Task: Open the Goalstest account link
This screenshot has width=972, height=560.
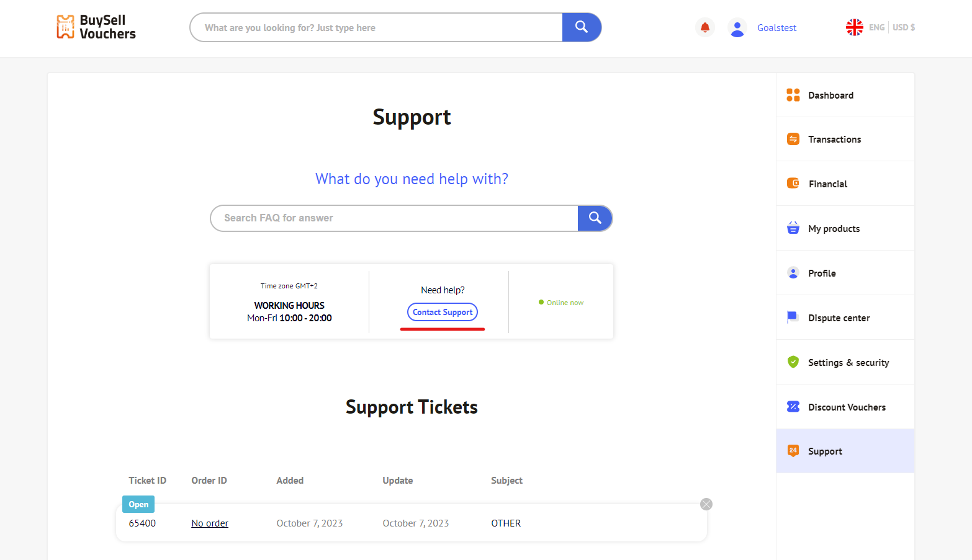Action: [776, 28]
